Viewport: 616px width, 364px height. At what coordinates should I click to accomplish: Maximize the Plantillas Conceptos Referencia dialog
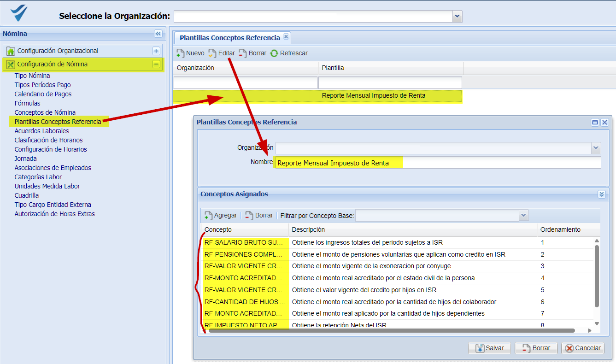pos(595,123)
